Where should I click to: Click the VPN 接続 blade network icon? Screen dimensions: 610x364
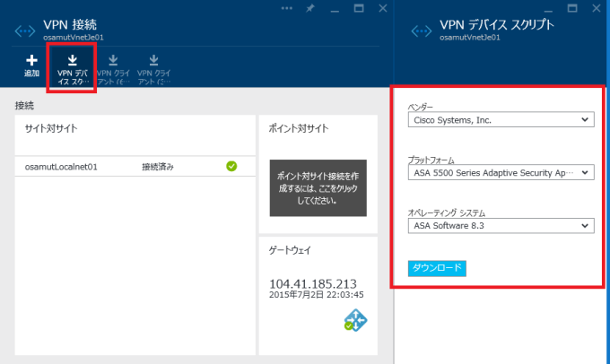[x=25, y=31]
